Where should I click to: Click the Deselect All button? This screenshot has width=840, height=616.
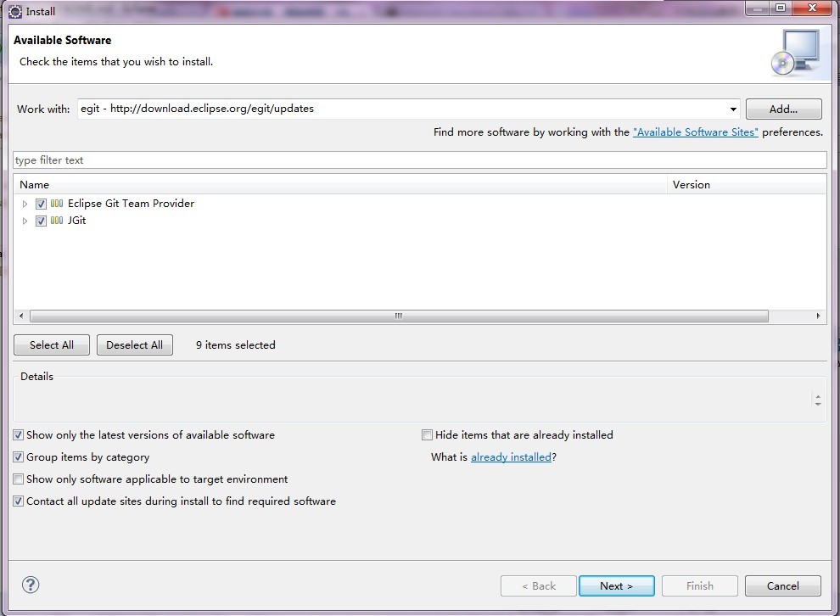click(134, 345)
